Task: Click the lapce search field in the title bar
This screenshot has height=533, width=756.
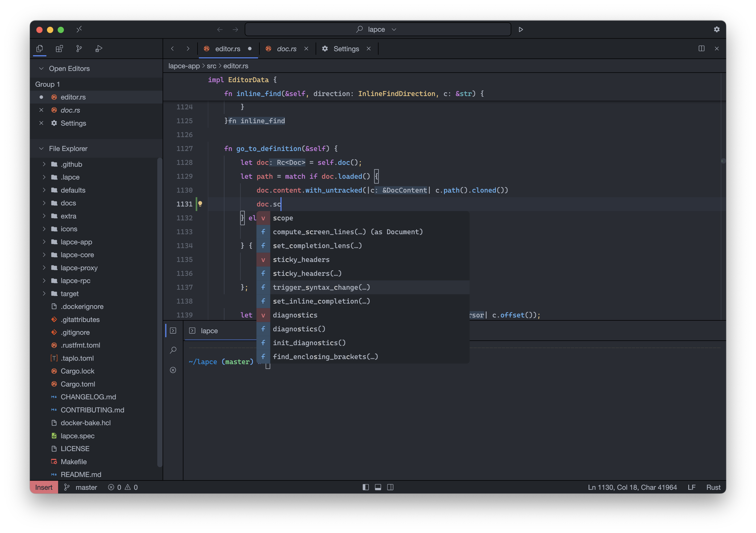Action: click(377, 29)
